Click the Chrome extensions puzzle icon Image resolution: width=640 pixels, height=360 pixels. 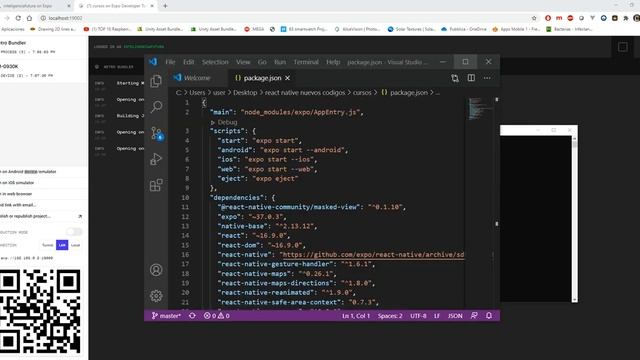pyautogui.click(x=626, y=18)
